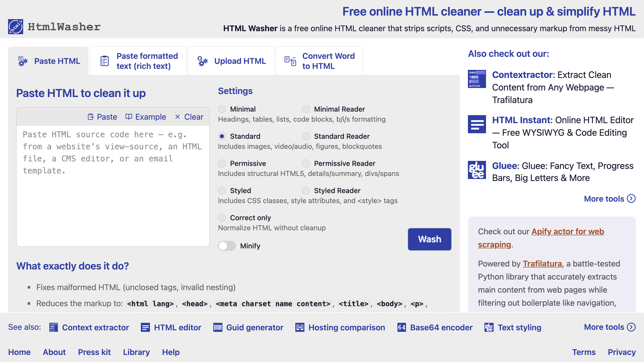Load the Example HTML via its label
644x362 pixels.
click(x=151, y=117)
